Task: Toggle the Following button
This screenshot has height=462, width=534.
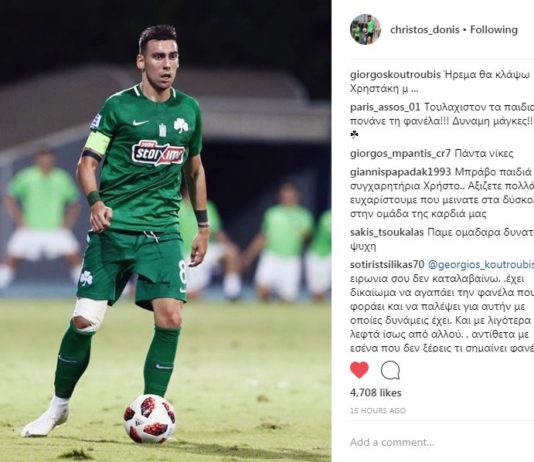Action: [x=494, y=30]
